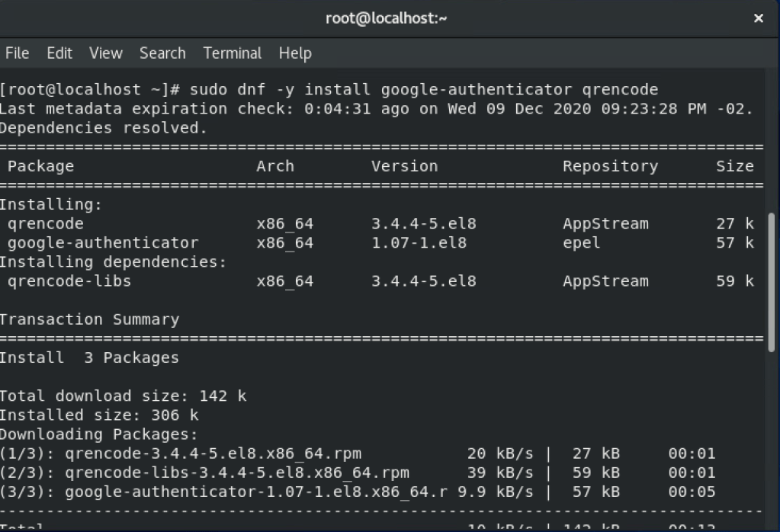780x532 pixels.
Task: Click the Package column header text
Action: (40, 166)
